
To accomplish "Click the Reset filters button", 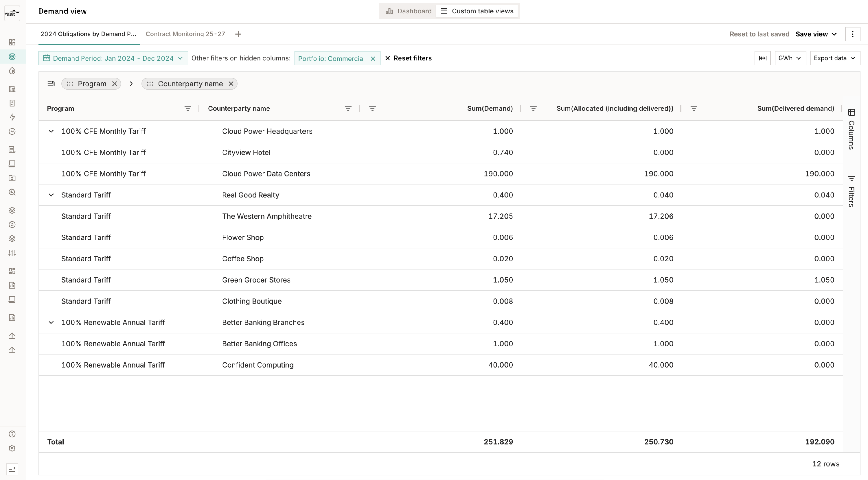I will pyautogui.click(x=408, y=58).
